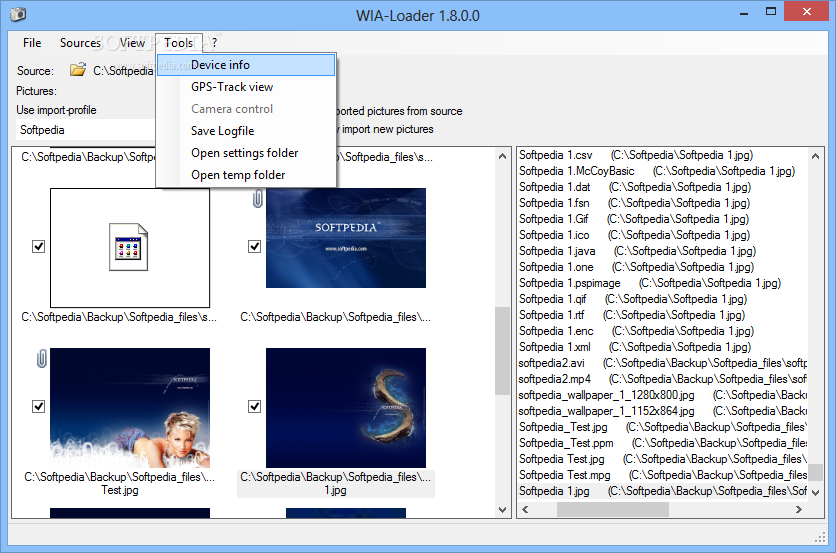The image size is (836, 553).
Task: Select the Softpedia_Test.jpg row
Action: point(663,427)
